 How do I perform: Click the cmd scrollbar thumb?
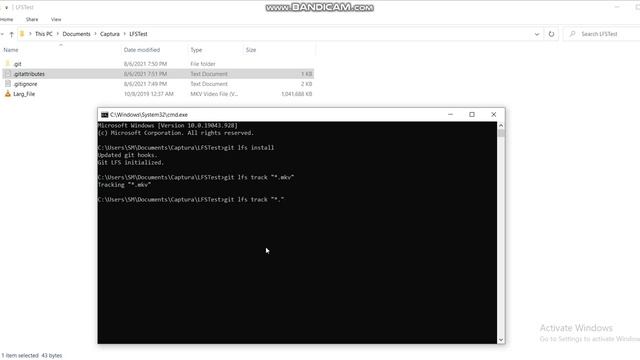pos(501,133)
